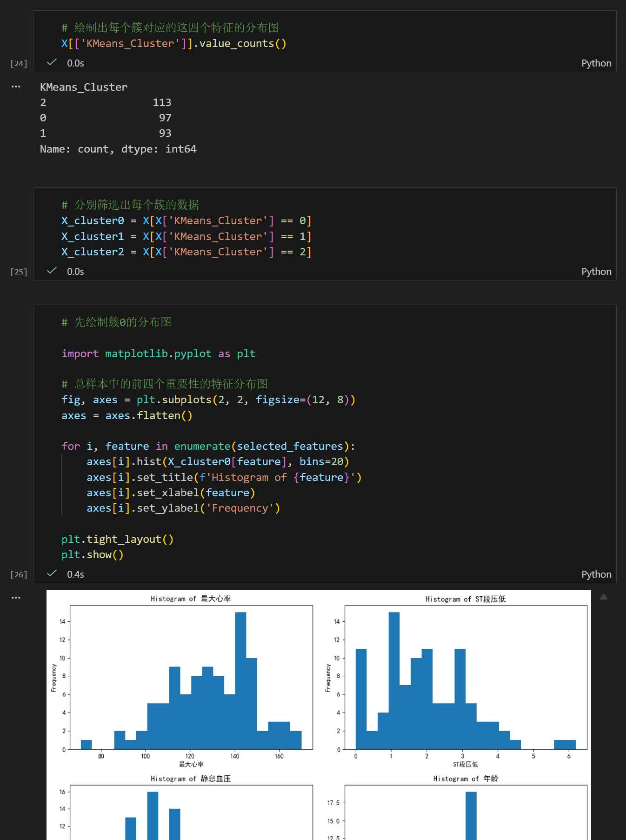This screenshot has width=626, height=840.
Task: Click Histogram of 最大心率 plot
Action: (191, 677)
